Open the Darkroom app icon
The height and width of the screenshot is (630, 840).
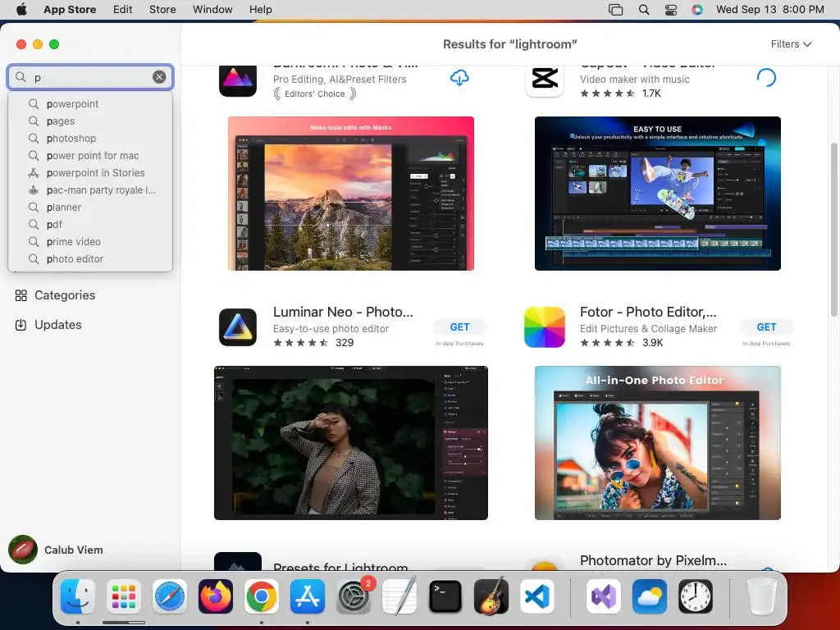[x=238, y=80]
